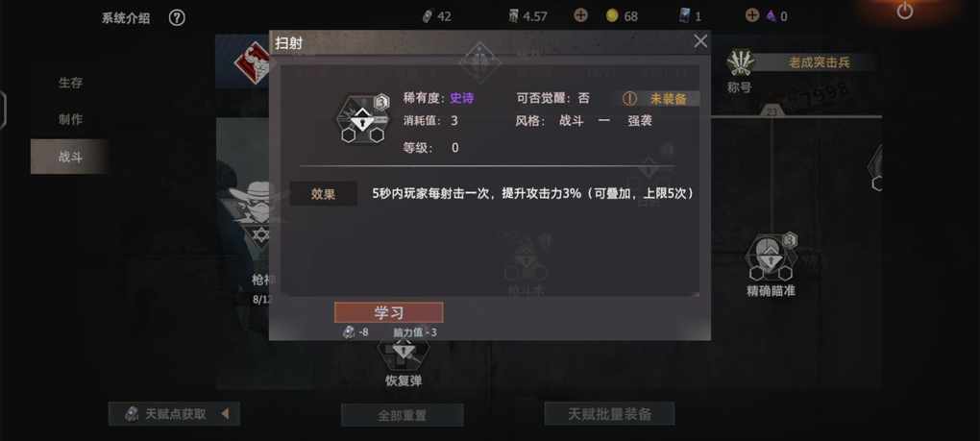Open the 老成突击兵 title badge

(x=820, y=61)
